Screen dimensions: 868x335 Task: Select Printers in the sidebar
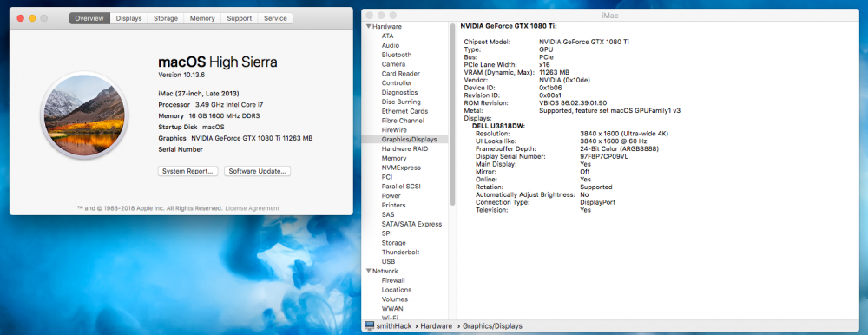coord(393,206)
